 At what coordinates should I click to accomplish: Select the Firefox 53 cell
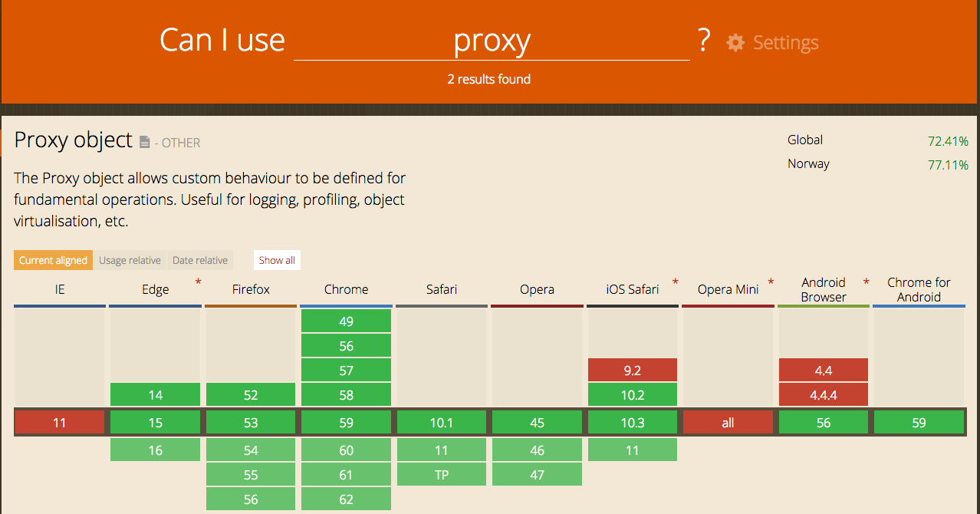point(251,423)
